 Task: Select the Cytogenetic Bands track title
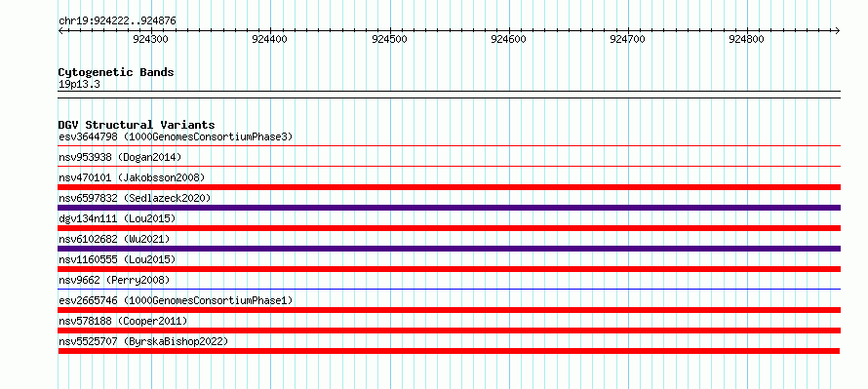[116, 72]
